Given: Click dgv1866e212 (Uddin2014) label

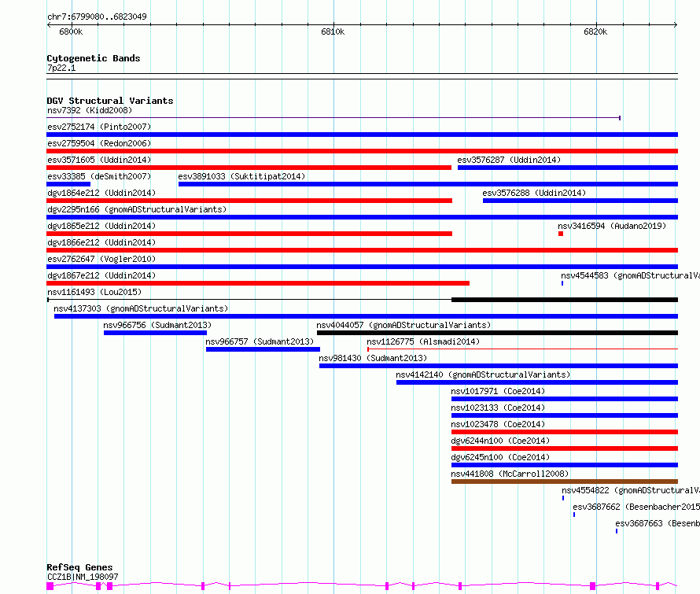Looking at the screenshot, I should pyautogui.click(x=101, y=242).
